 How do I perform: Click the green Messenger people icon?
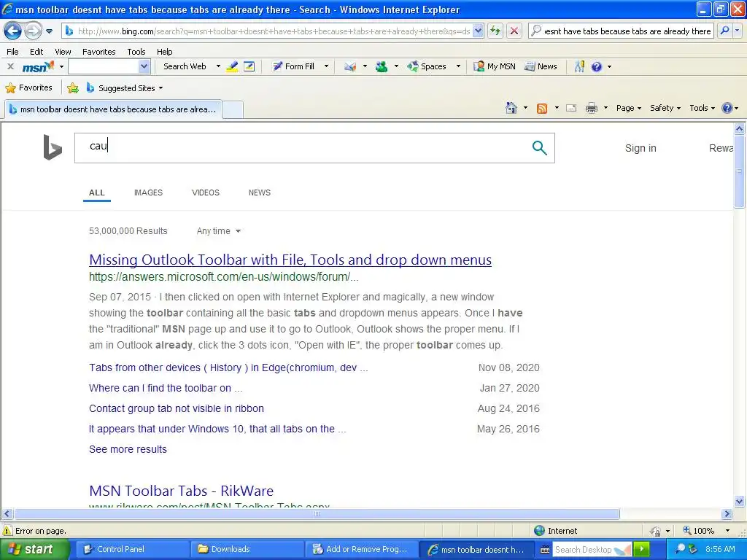point(381,66)
